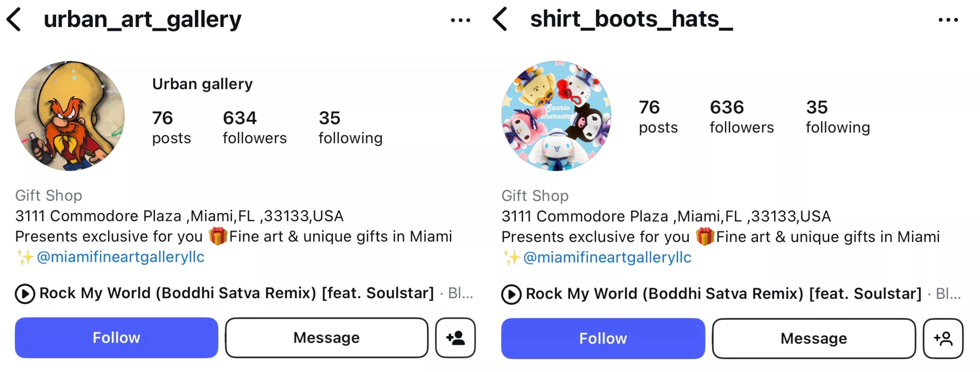Screen dimensions: 980x372
Task: View shirt_boots_hats_'s 636 followers list
Action: click(741, 117)
